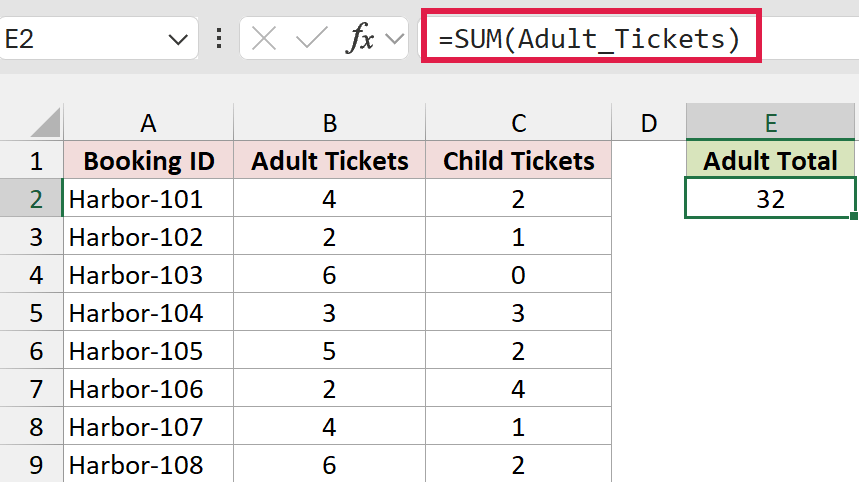Screen dimensions: 859x482
Task: Select row 6 header
Action: (x=32, y=350)
